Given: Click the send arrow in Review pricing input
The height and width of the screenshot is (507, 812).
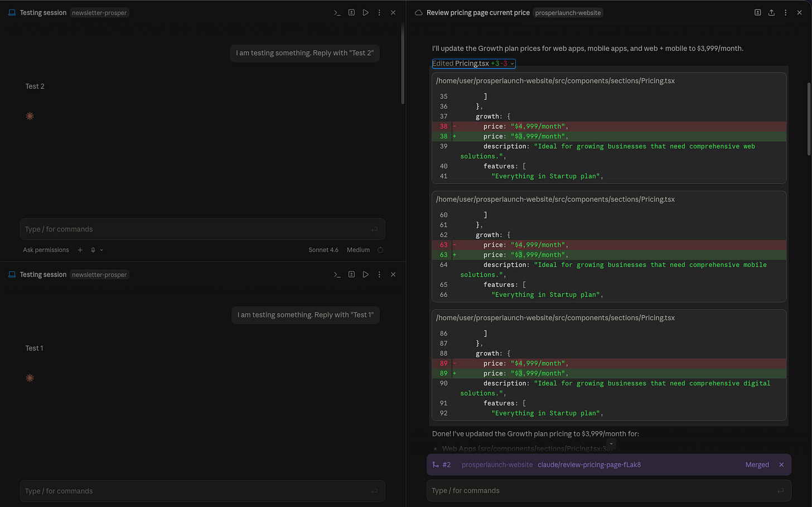Looking at the screenshot, I should 780,491.
